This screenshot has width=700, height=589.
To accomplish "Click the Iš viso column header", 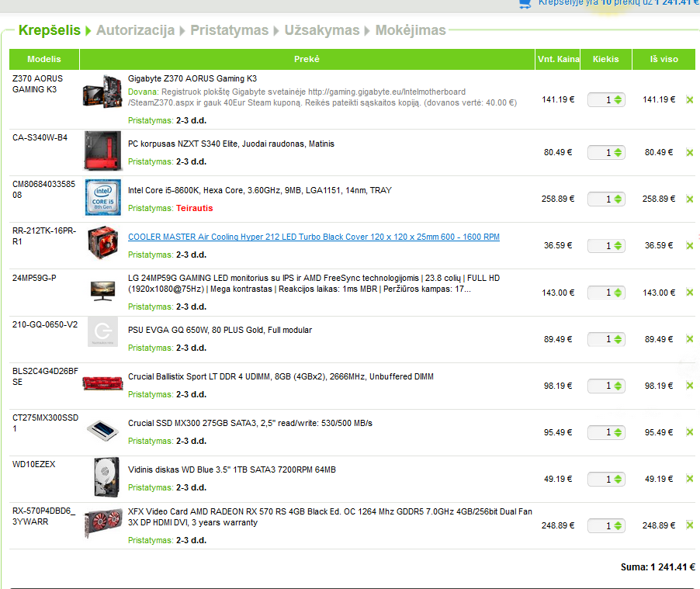I will (664, 59).
